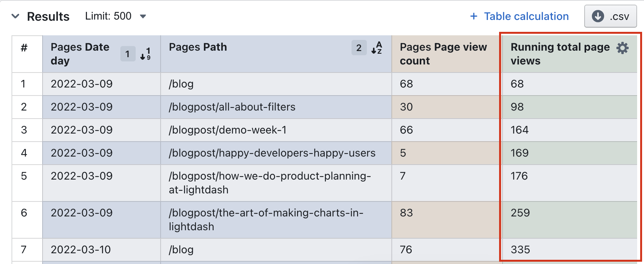This screenshot has width=644, height=264.
Task: Click the row number header # cell
Action: tap(24, 48)
